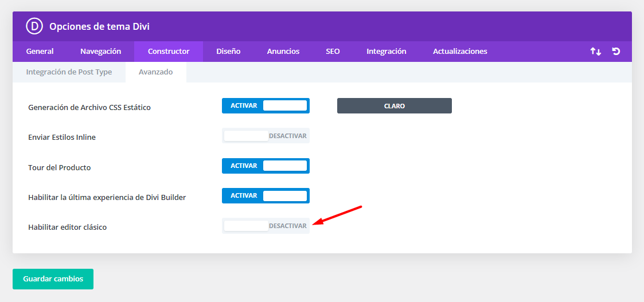Click the reset settings icon
Screen dimensions: 644x302
616,52
